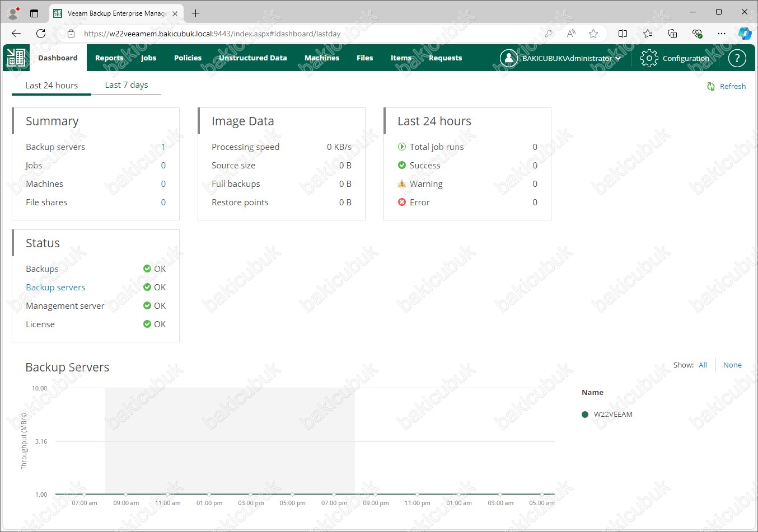
Task: Open the Files tab
Action: [364, 58]
